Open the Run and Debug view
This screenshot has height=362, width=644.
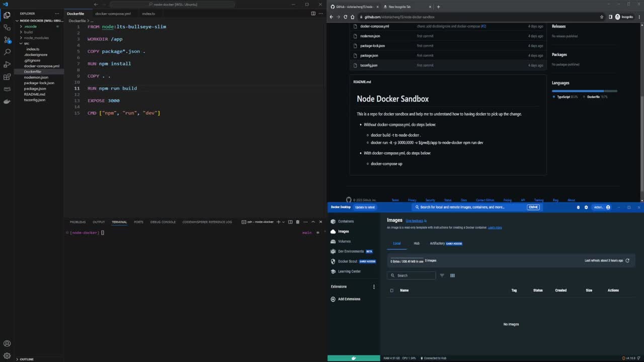[x=7, y=64]
